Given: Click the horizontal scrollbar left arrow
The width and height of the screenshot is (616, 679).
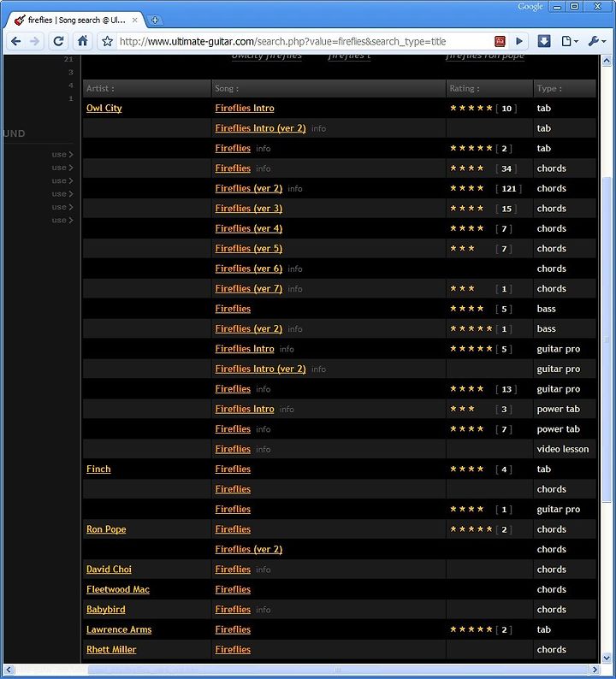Looking at the screenshot, I should coord(9,670).
